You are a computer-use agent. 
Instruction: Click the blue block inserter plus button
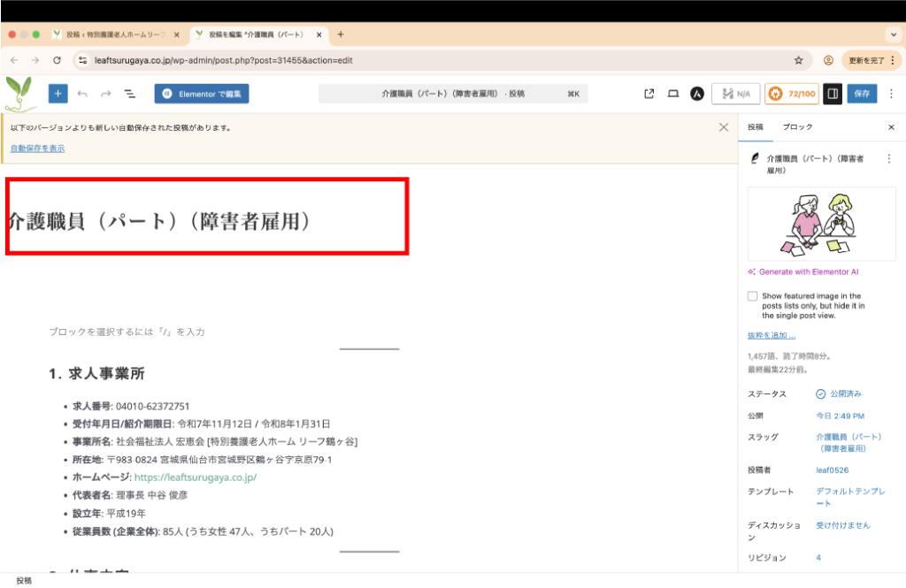[58, 94]
